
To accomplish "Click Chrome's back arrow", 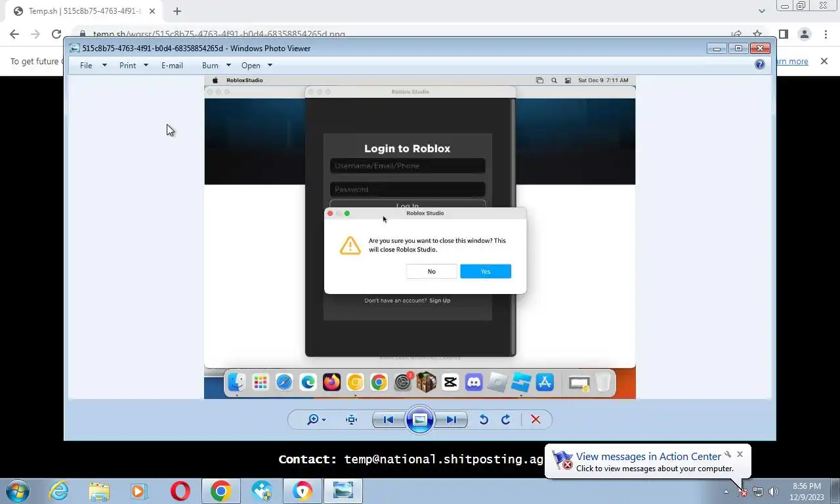I will coord(14,34).
